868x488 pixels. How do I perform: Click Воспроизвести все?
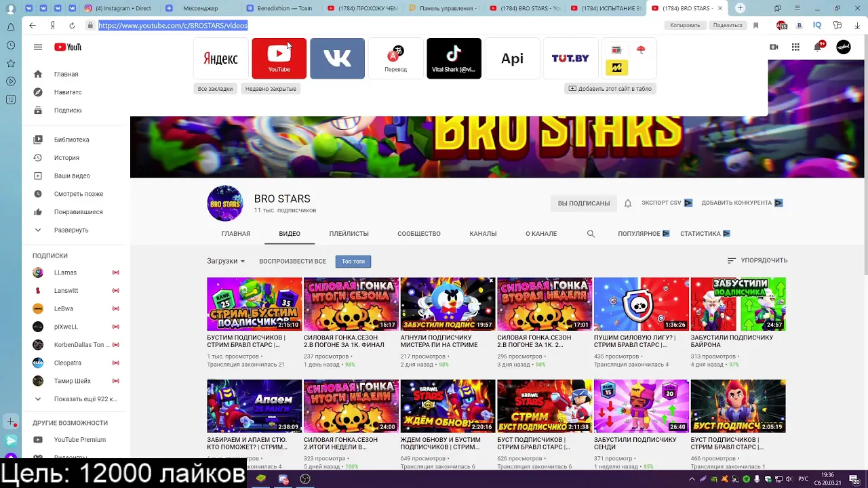(x=292, y=261)
